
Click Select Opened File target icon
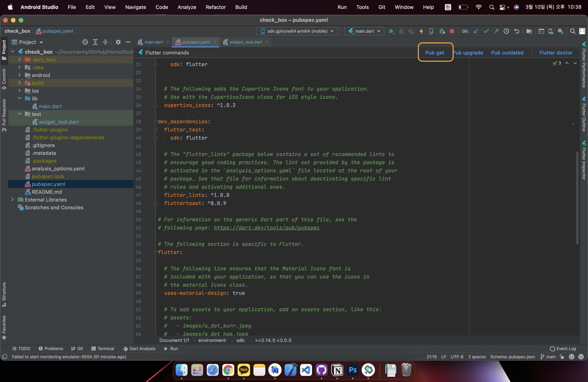(85, 42)
